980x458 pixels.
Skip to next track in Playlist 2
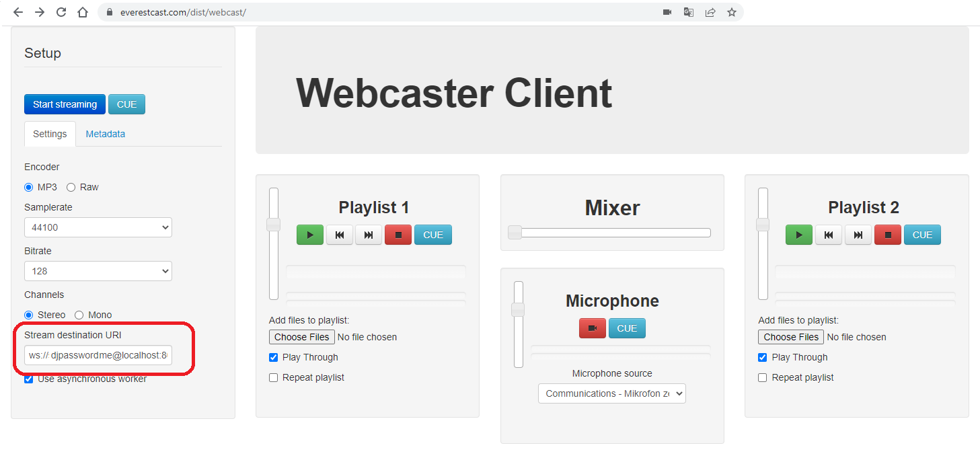point(858,235)
